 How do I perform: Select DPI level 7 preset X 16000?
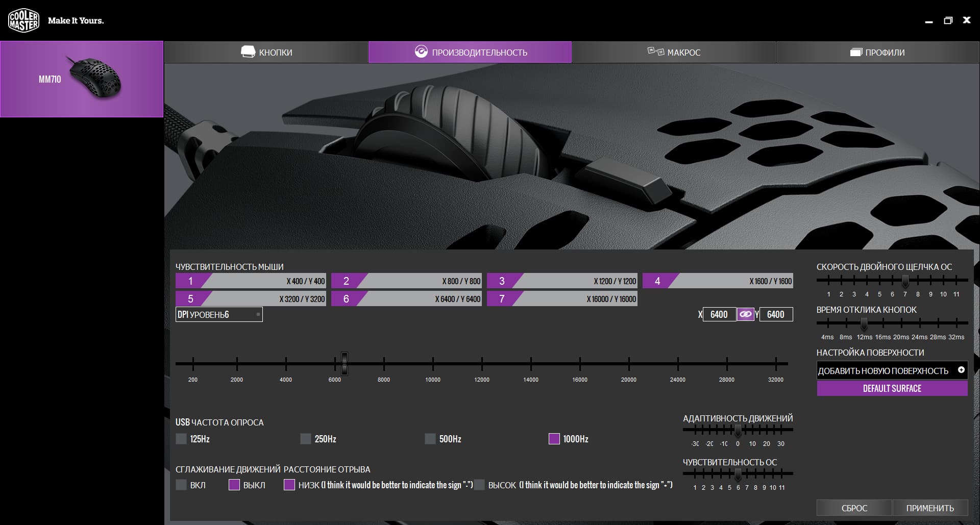click(x=562, y=299)
